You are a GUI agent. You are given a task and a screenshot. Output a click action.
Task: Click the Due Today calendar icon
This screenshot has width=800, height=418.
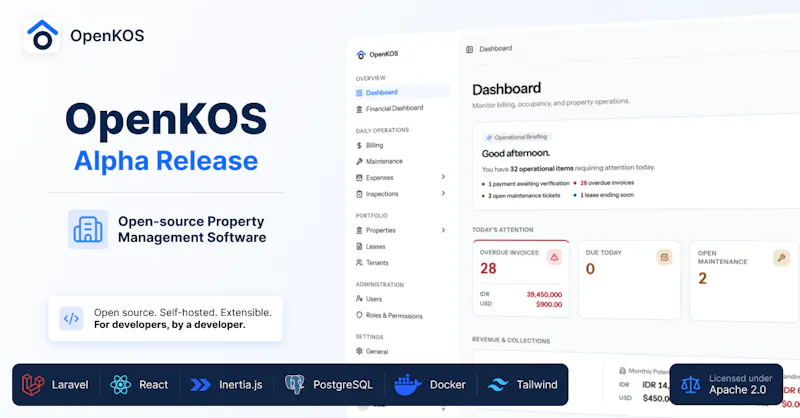[x=664, y=258]
